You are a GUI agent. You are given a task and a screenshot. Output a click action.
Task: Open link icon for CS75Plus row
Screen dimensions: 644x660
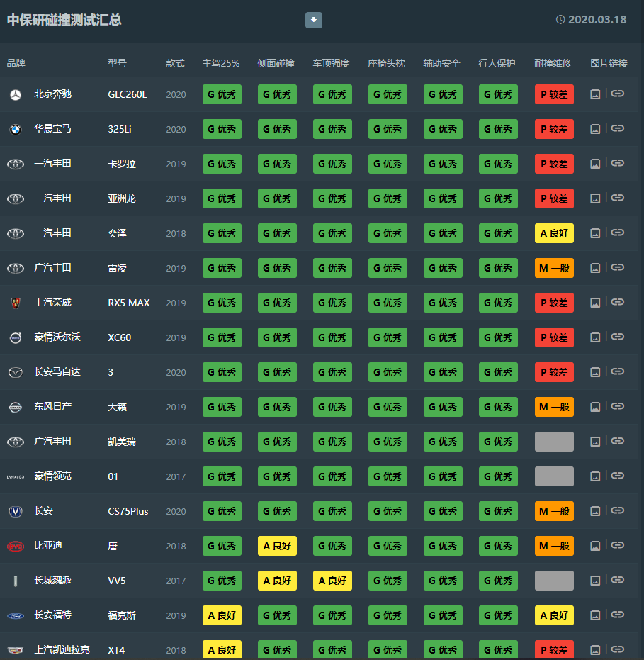[x=618, y=510]
